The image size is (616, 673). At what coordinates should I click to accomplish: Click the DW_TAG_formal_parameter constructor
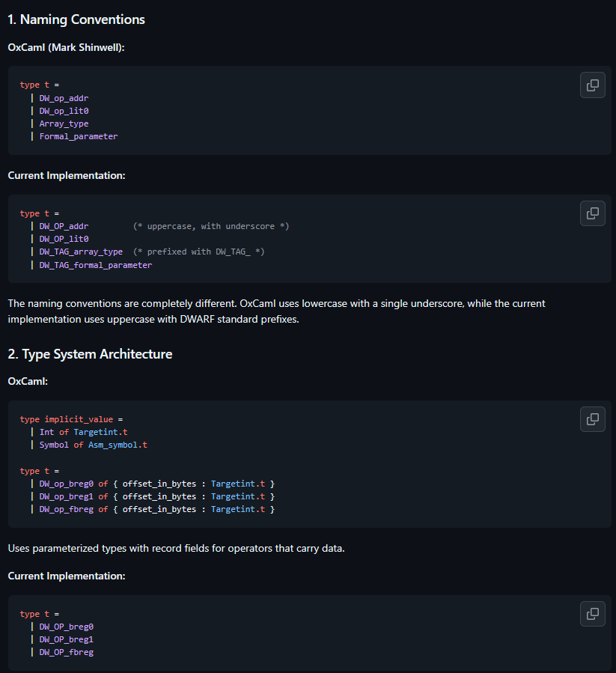(95, 265)
